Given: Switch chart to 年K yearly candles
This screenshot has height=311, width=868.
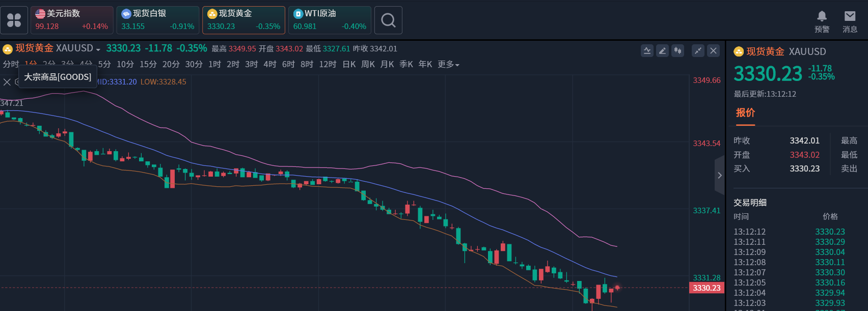Looking at the screenshot, I should (x=425, y=65).
